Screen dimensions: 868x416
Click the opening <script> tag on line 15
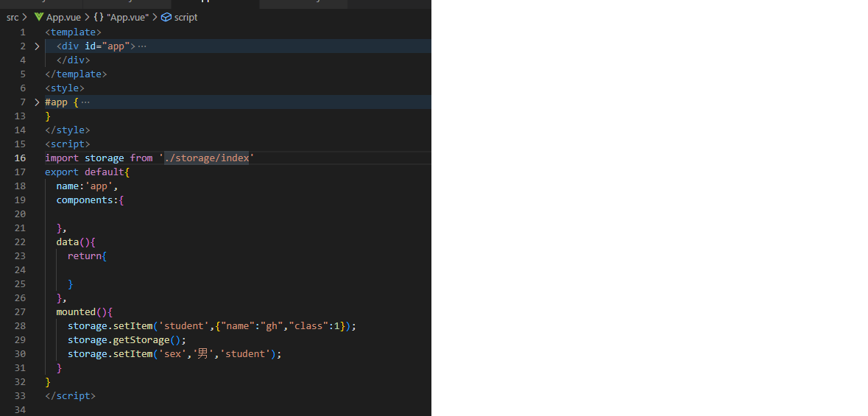tap(68, 144)
